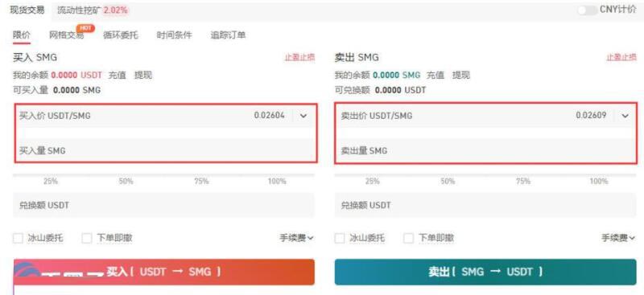
Task: Check 下单即撤 in the sell panel
Action: pos(409,238)
